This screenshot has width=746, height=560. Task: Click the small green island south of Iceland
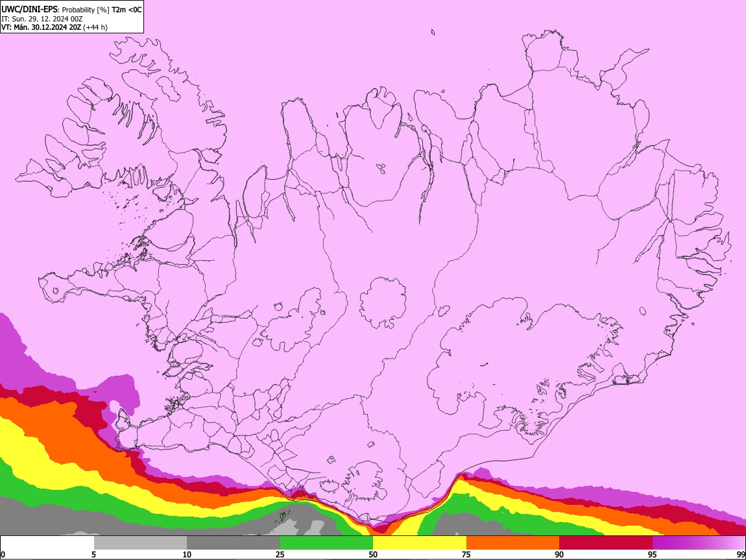point(283,515)
